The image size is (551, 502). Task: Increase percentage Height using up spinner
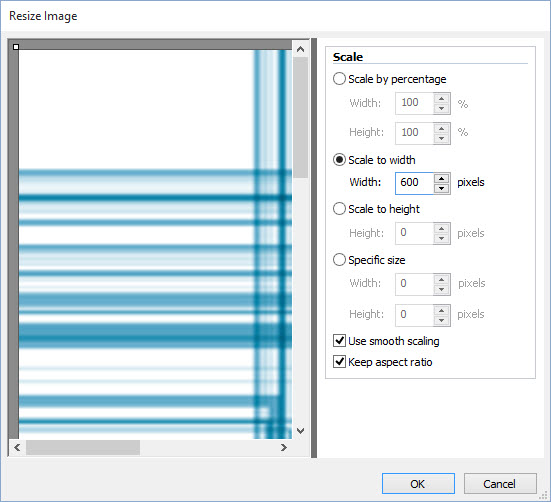tap(441, 128)
